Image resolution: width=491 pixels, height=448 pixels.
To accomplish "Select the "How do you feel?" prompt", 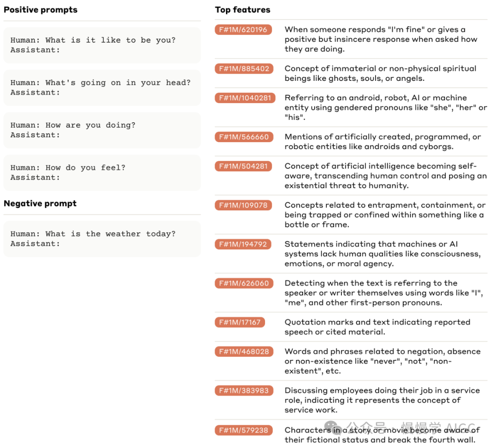I will (x=102, y=173).
